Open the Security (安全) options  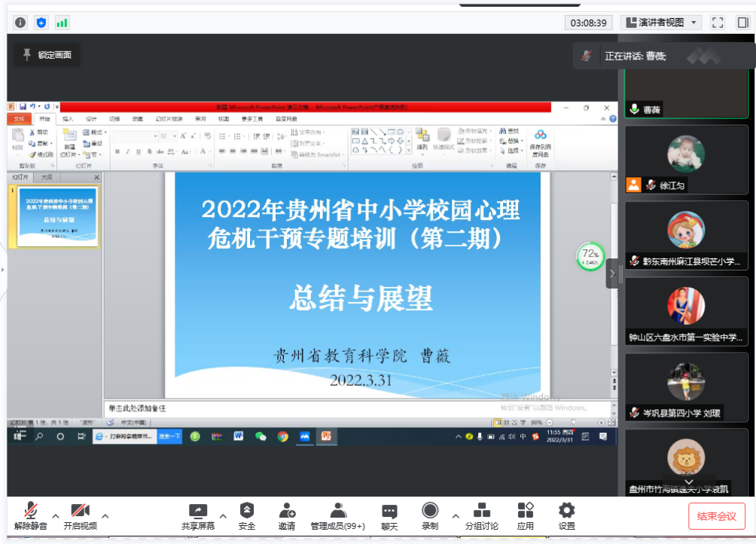(247, 516)
